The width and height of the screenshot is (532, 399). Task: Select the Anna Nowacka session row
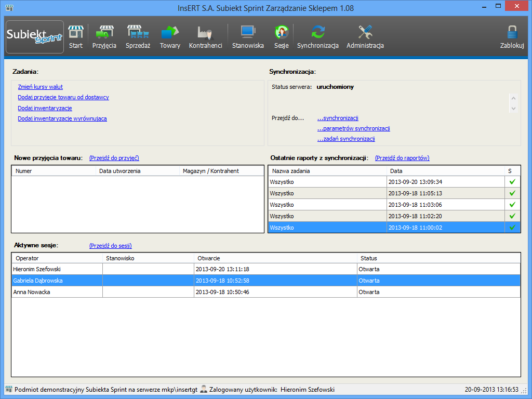[x=266, y=292]
